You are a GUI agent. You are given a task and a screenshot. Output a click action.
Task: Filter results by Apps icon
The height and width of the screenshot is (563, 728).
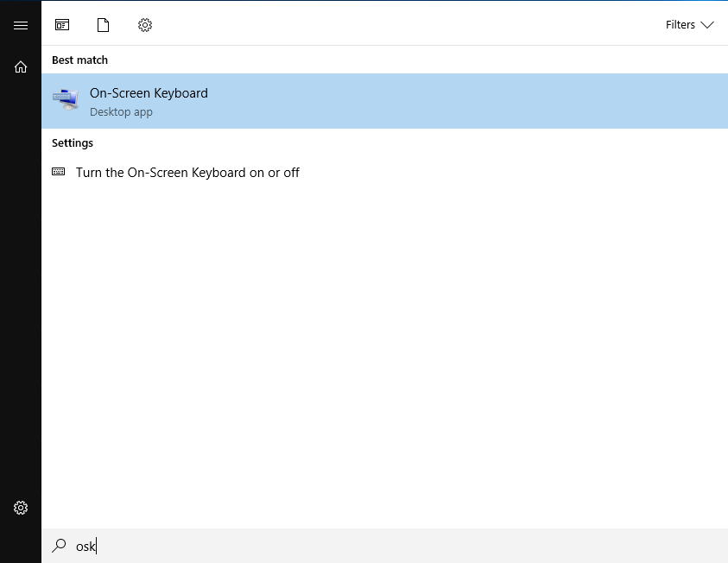[62, 25]
